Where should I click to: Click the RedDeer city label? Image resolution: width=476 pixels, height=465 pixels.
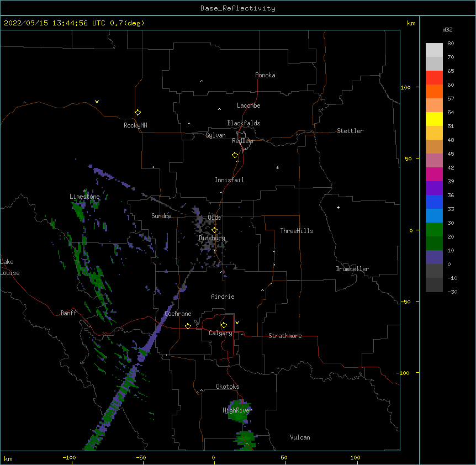pyautogui.click(x=243, y=141)
